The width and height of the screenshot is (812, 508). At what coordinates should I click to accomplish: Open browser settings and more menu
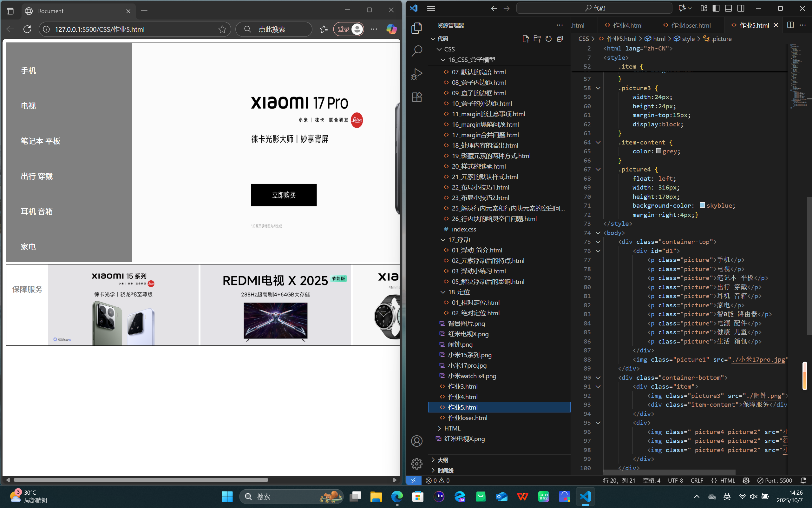[374, 29]
